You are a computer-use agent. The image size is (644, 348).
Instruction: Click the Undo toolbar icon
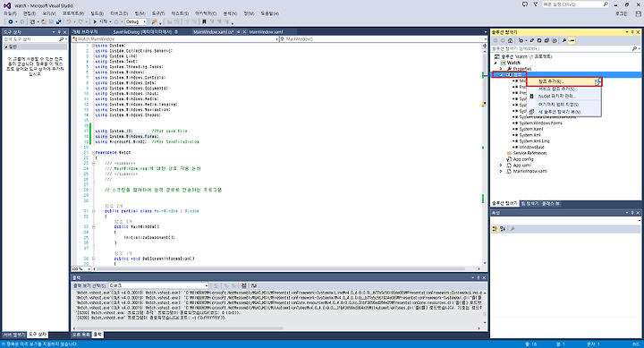(69, 21)
